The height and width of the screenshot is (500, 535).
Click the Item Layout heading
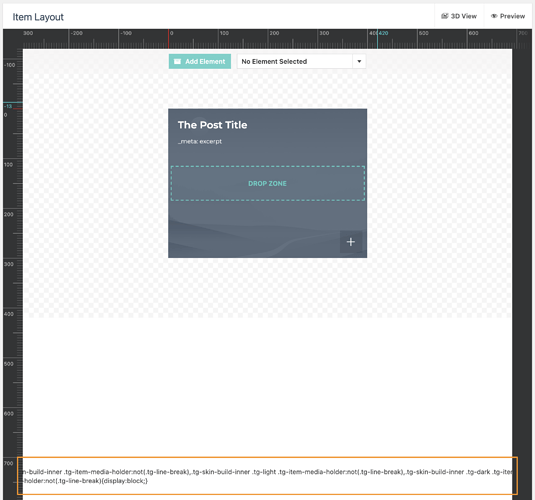[38, 17]
